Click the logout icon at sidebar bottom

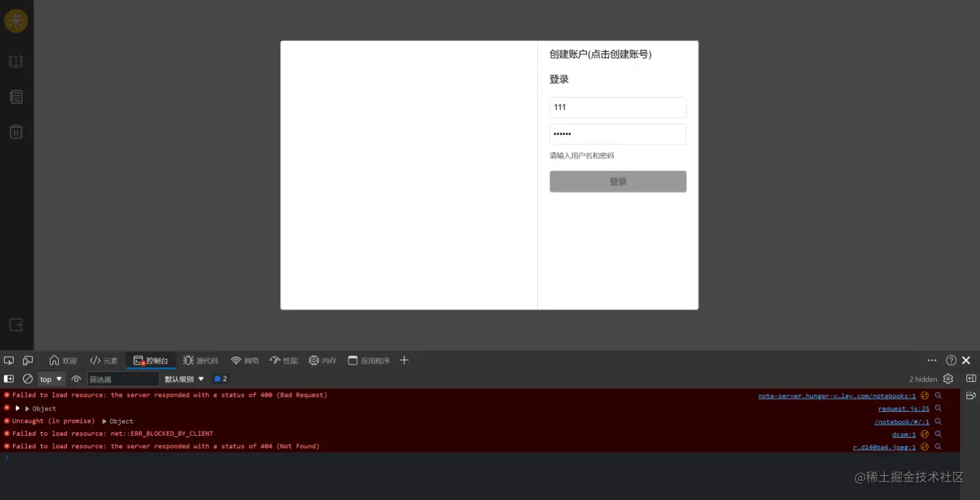(x=16, y=324)
